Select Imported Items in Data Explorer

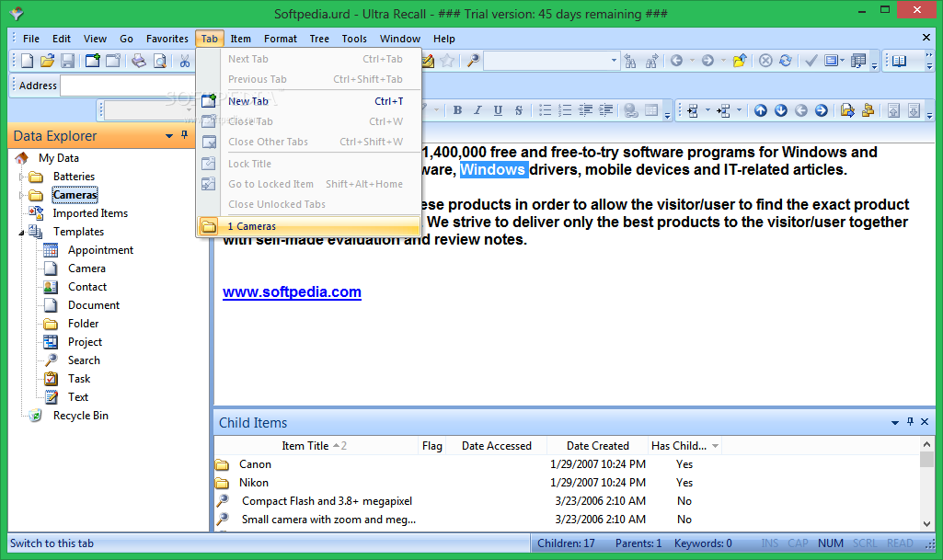(x=90, y=213)
